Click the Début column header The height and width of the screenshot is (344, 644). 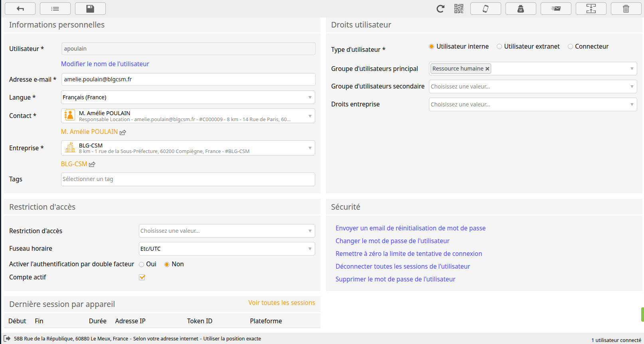pos(17,321)
